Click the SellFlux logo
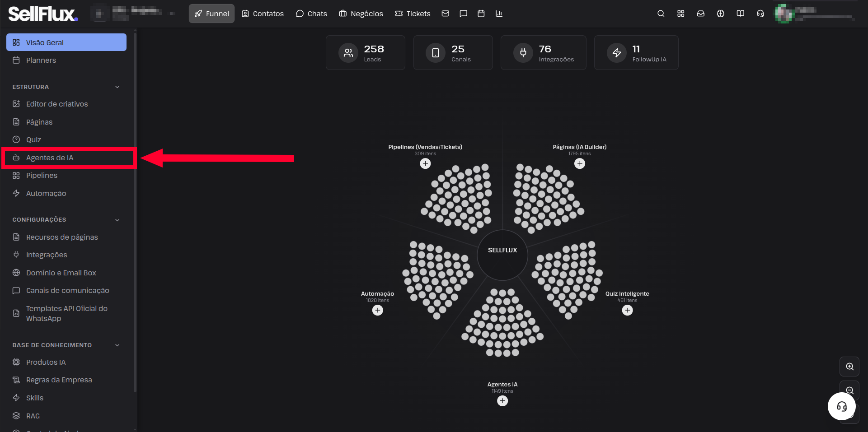 coord(43,14)
